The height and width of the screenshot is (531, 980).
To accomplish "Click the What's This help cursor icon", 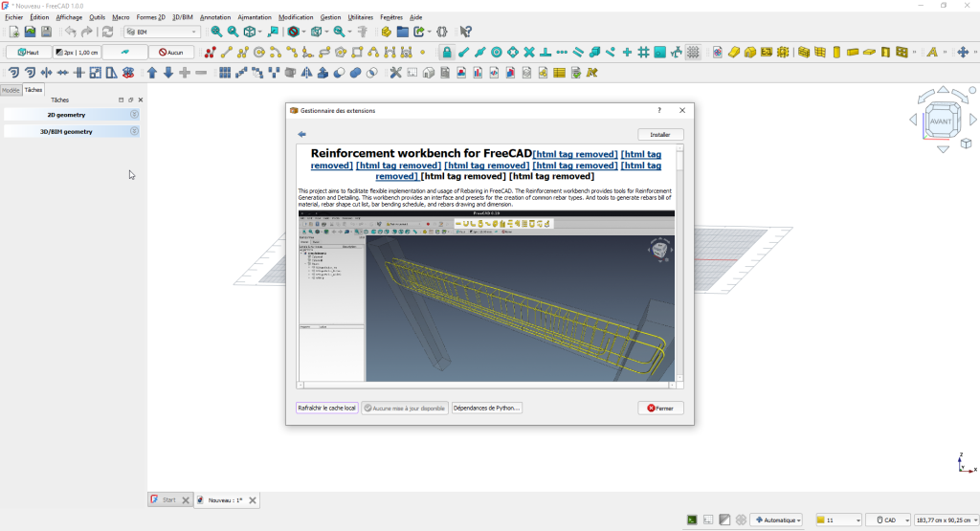I will coord(466,32).
